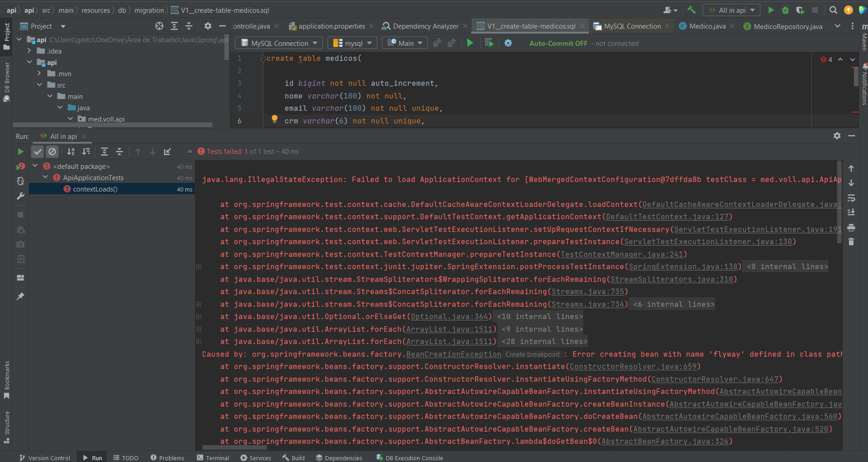Click Create breakpoint link
This screenshot has height=462, width=868.
pos(533,354)
